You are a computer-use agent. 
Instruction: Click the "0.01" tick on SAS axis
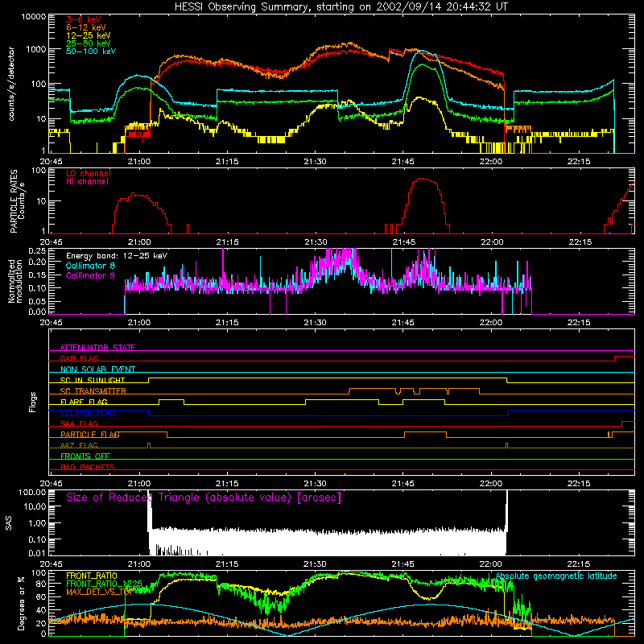point(37,553)
